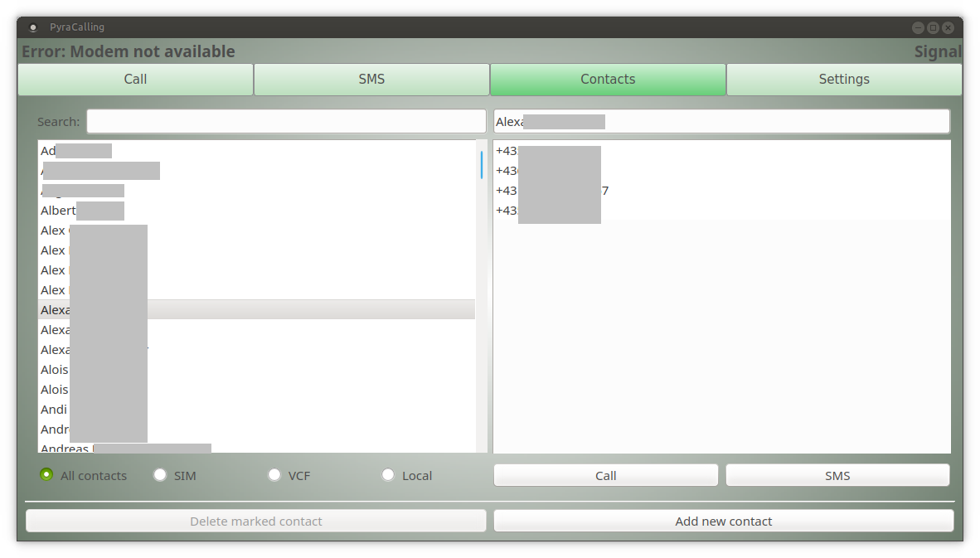Switch to the Call tab
The width and height of the screenshot is (980, 558).
coord(135,80)
